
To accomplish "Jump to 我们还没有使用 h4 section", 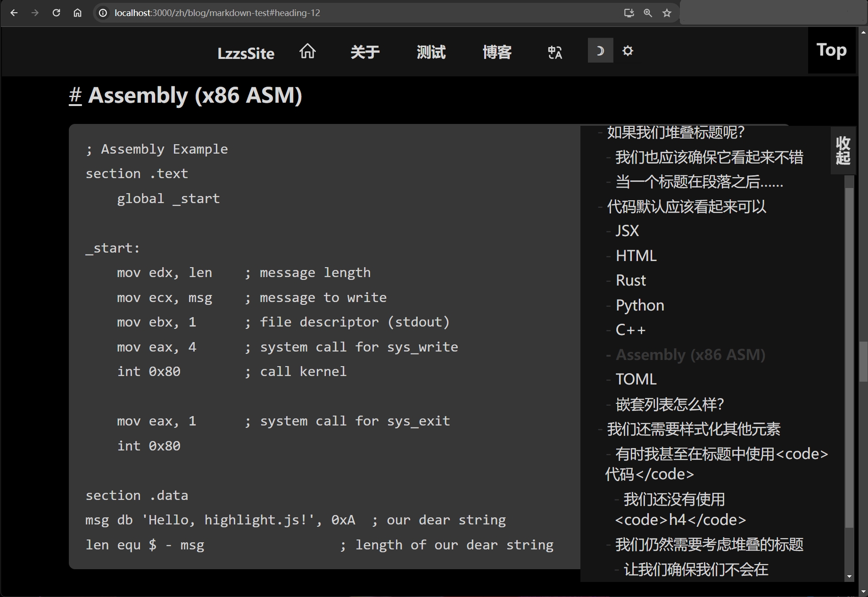I will tap(680, 509).
